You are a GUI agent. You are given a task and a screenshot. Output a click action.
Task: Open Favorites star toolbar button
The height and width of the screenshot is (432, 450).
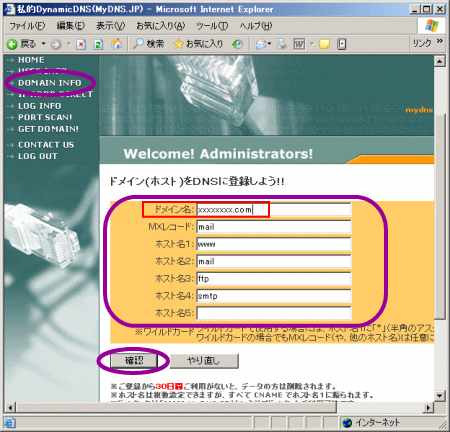198,44
